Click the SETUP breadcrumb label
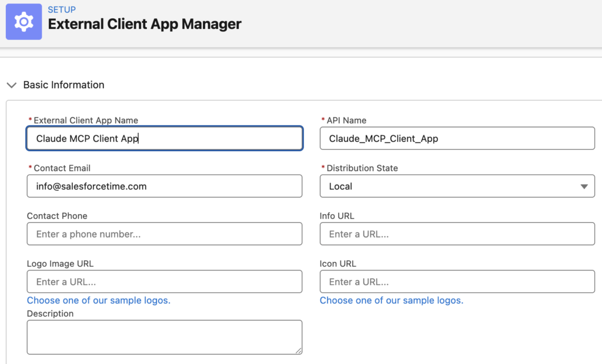The height and width of the screenshot is (364, 602). (x=62, y=9)
